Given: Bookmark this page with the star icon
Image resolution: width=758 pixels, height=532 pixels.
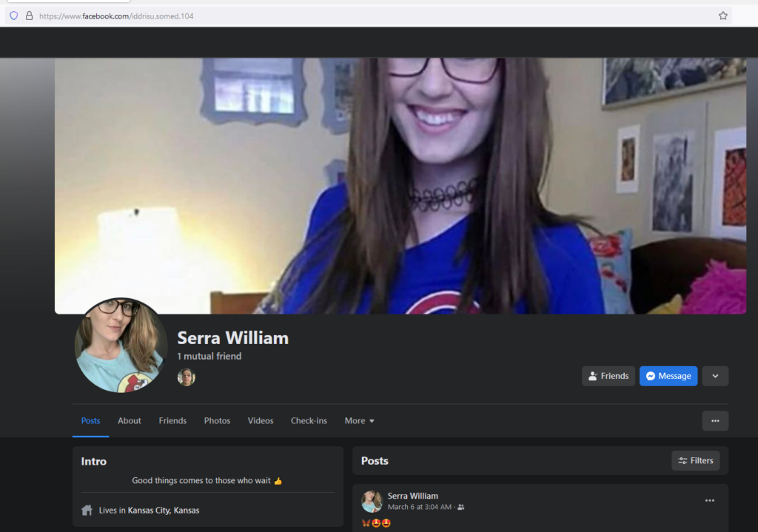Looking at the screenshot, I should [x=722, y=16].
